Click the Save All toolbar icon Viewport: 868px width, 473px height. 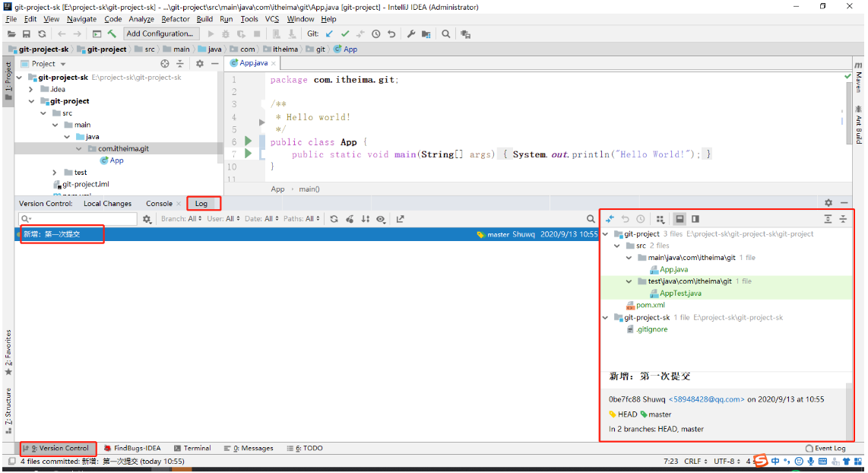coord(26,33)
